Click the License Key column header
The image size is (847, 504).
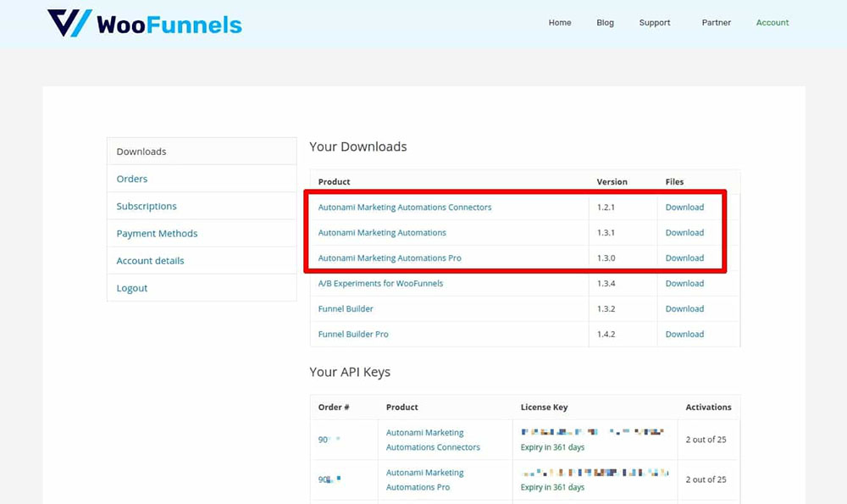[544, 407]
